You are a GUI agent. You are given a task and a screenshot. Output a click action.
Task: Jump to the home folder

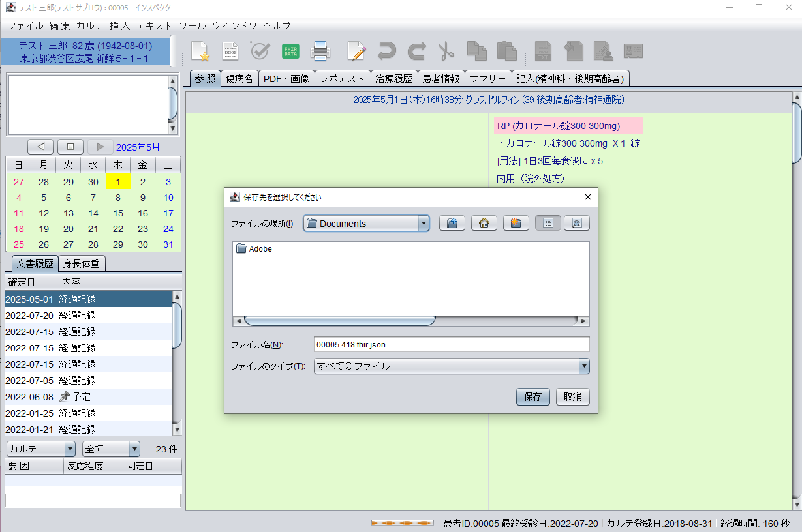tap(484, 223)
